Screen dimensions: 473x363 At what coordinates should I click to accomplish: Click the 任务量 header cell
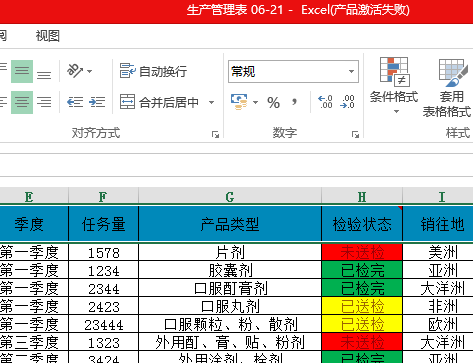tap(103, 224)
